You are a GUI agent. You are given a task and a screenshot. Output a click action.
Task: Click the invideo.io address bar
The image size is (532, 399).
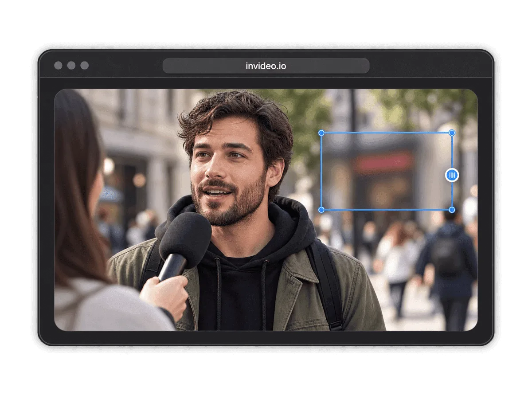click(266, 66)
